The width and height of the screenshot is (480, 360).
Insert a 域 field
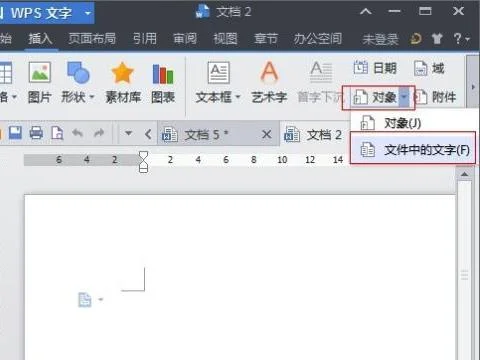point(429,68)
